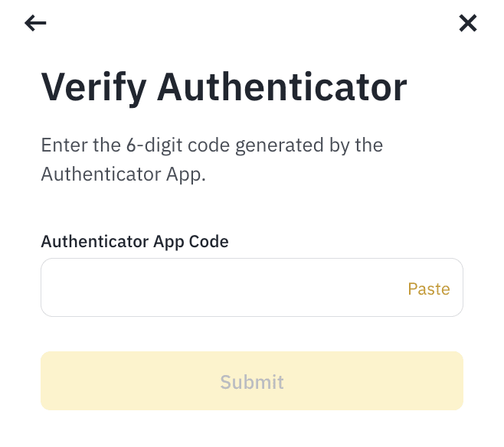Navigate back with the top-left arrow
This screenshot has height=447, width=504.
(x=35, y=23)
